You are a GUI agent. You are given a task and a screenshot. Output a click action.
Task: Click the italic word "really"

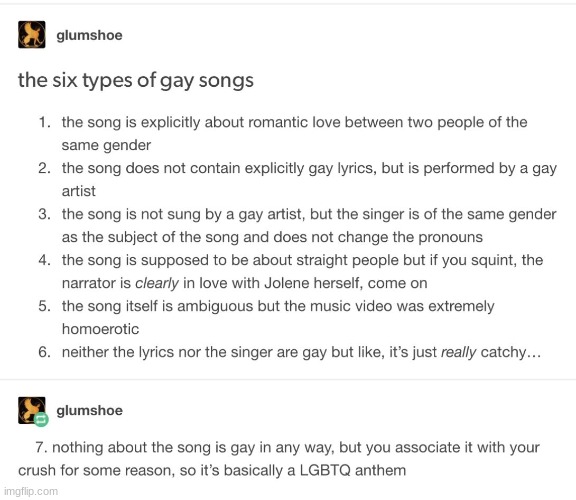pos(458,352)
